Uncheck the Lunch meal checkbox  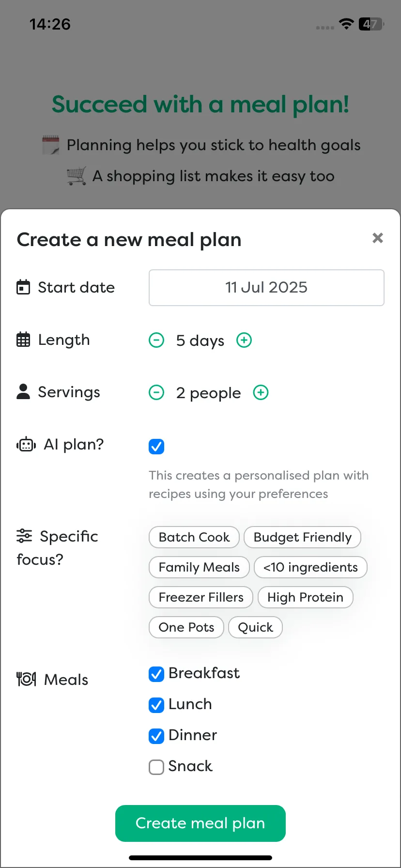pyautogui.click(x=156, y=705)
